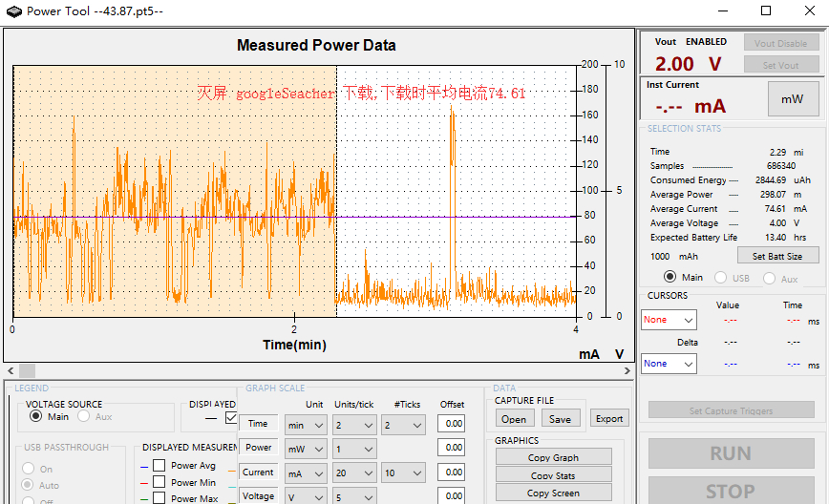Click graph scrollbar left arrow

tap(11, 371)
